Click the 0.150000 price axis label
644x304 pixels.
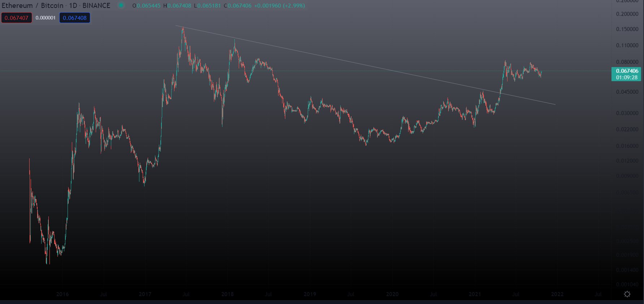[x=627, y=29]
